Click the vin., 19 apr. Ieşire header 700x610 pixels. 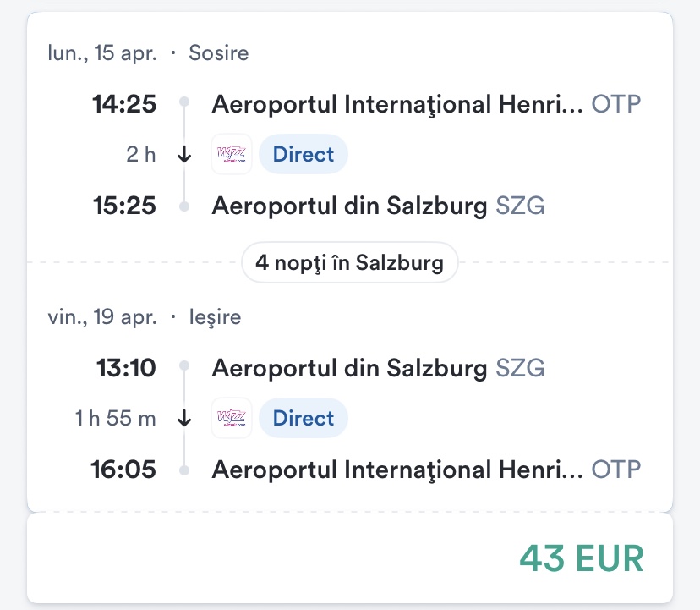(x=145, y=317)
